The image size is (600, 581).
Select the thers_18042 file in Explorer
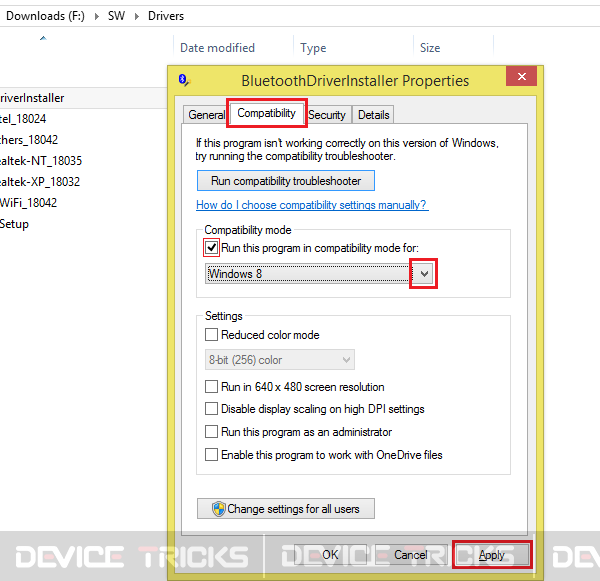point(29,140)
